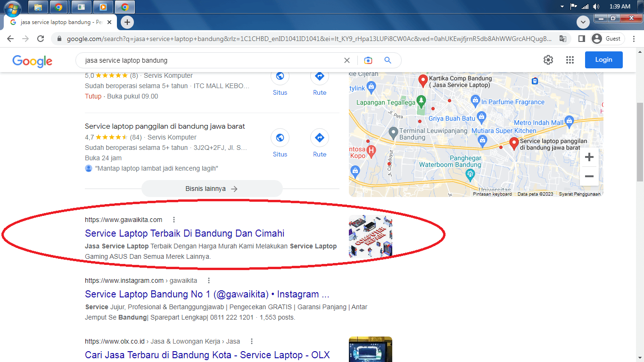Zoom in on the map

pos(589,157)
